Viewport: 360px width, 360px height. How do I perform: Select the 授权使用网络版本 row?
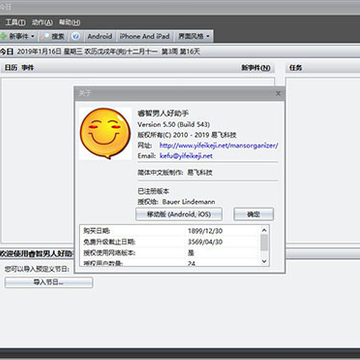(169, 253)
